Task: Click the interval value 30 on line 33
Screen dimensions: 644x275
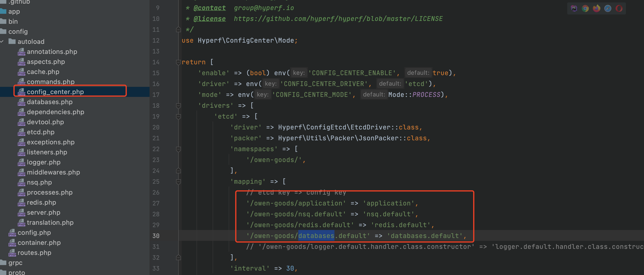Action: pyautogui.click(x=290, y=268)
